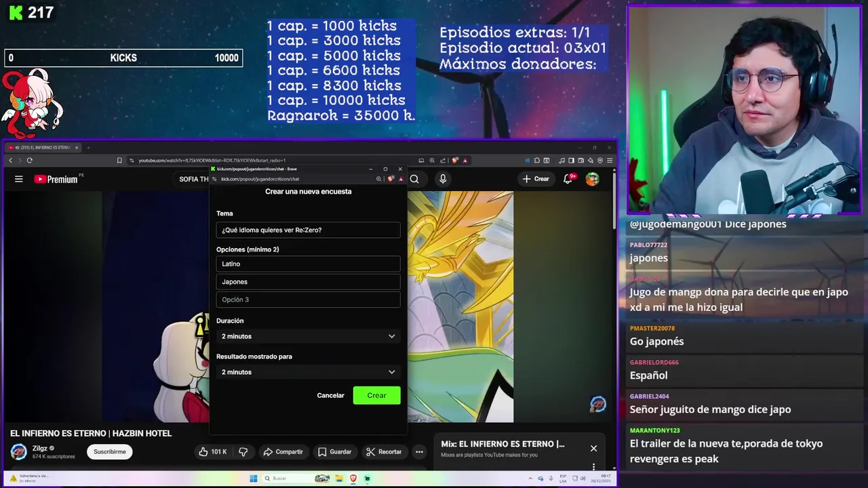Click the Guardar save button

(x=334, y=452)
